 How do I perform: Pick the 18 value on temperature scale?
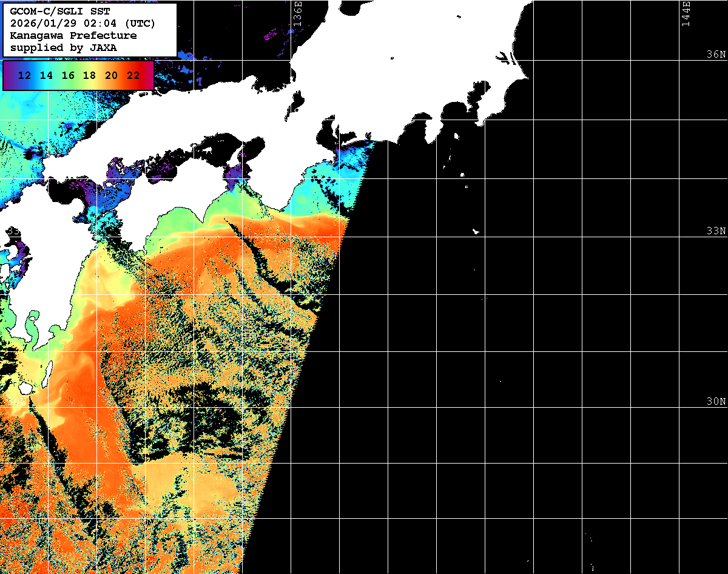point(89,76)
